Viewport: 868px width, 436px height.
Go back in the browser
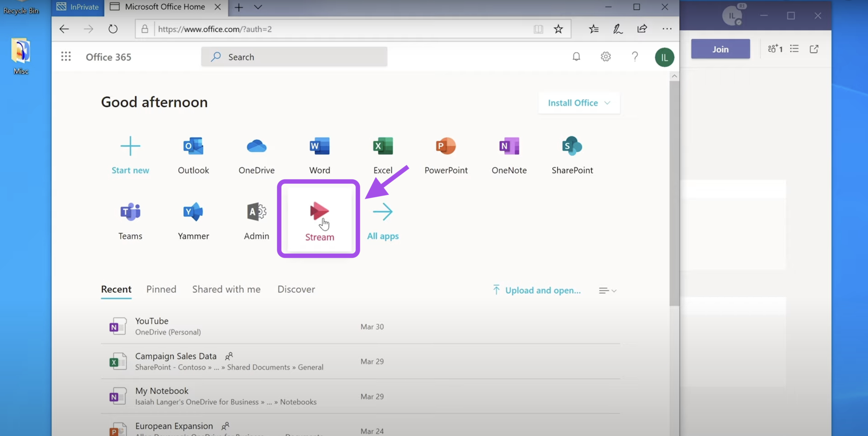click(x=64, y=29)
